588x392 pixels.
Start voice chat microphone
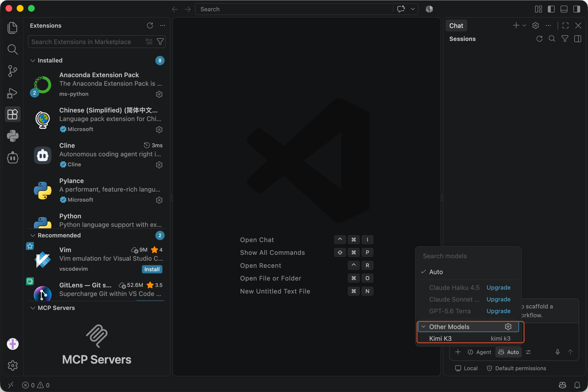[x=558, y=352]
